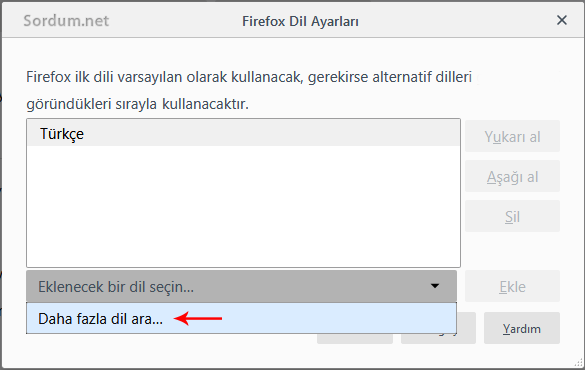Click the Aşağı al button

(512, 176)
